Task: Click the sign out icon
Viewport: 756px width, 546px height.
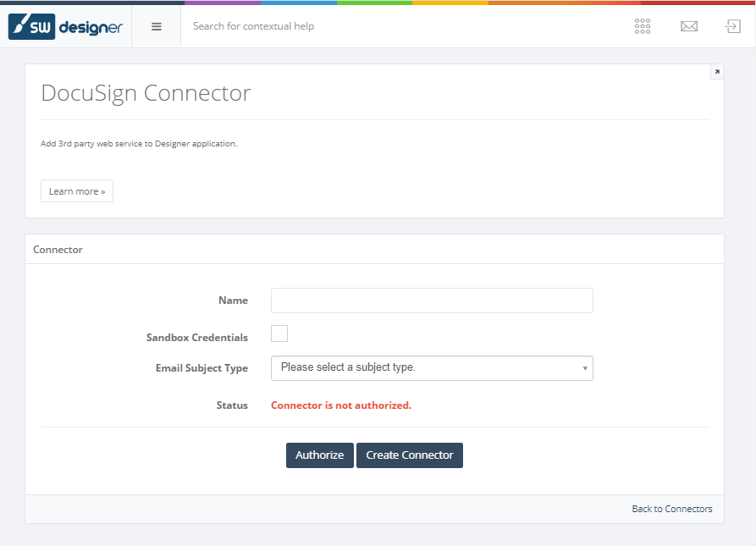Action: pos(733,26)
